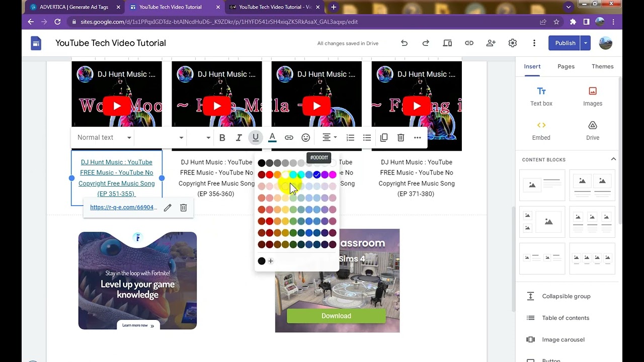Viewport: 644px width, 362px height.
Task: Open the Publish options arrow
Action: 586,43
